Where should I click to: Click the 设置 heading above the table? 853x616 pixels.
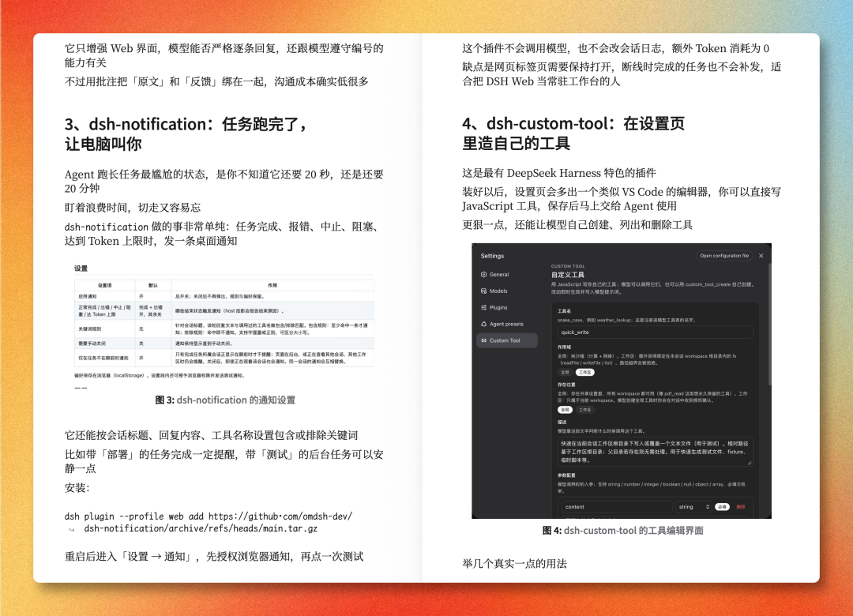pyautogui.click(x=81, y=269)
